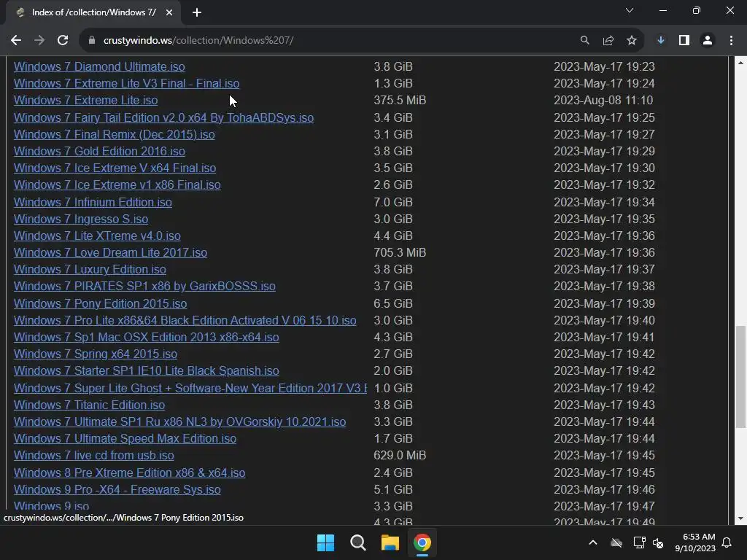
Task: Reload the current page
Action: tap(63, 41)
